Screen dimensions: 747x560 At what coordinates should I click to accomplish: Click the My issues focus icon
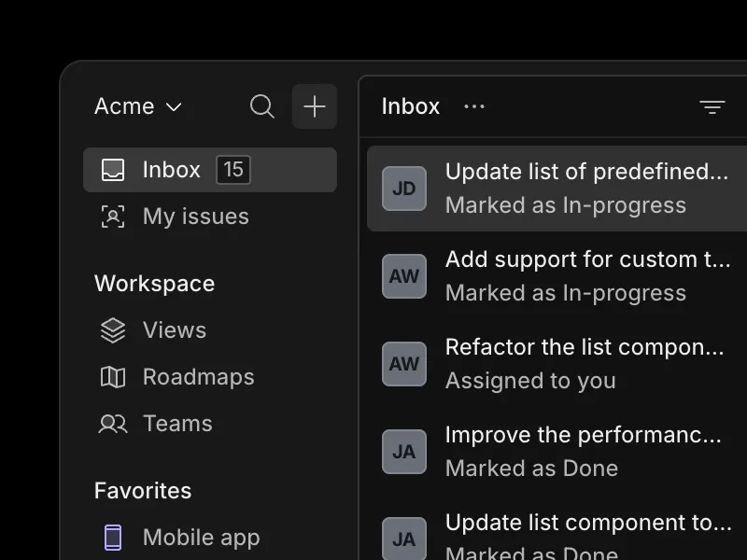[113, 217]
